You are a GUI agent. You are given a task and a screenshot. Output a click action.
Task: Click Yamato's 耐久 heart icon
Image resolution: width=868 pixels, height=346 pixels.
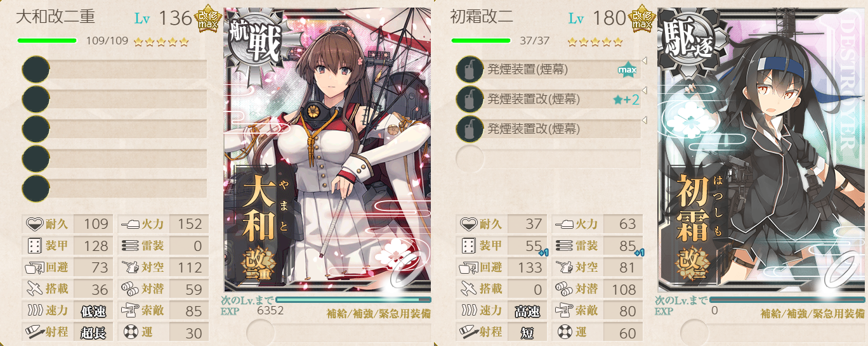[35, 224]
